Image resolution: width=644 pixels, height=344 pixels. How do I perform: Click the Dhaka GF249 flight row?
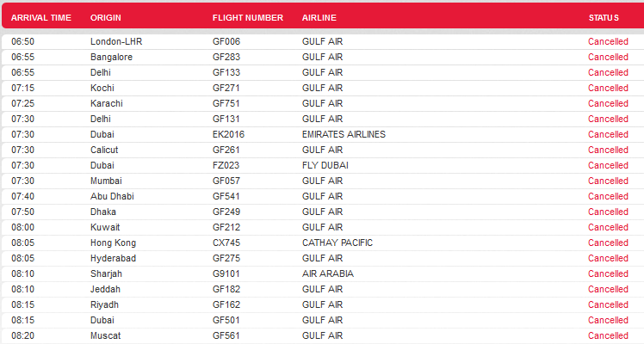(323, 212)
